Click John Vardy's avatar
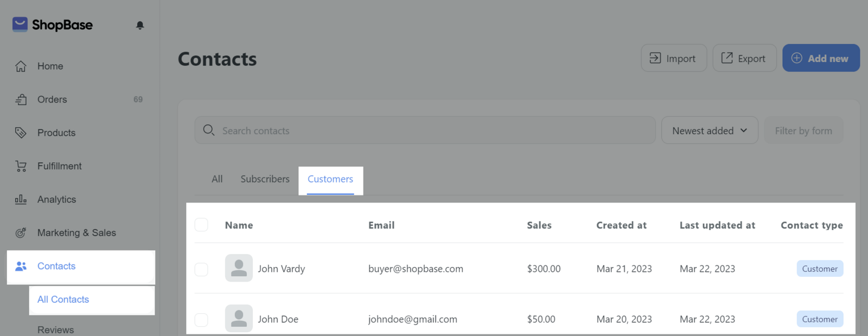 coord(239,268)
